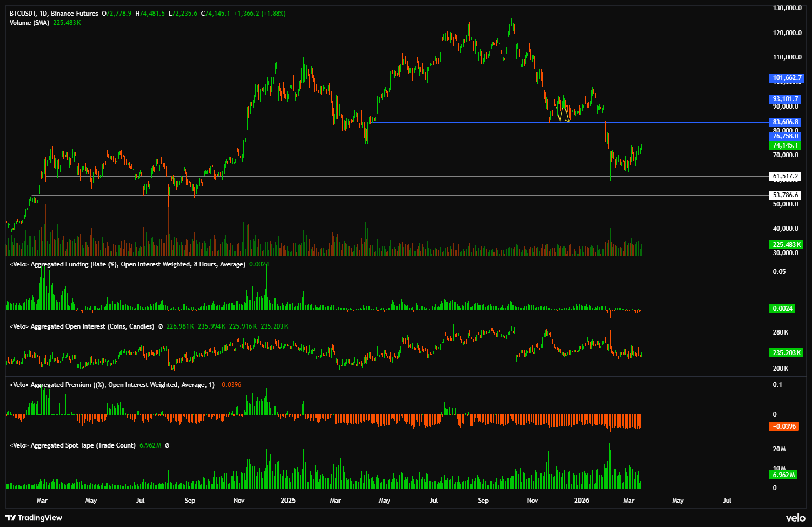Click the 10M spot tape scale tick
Image resolution: width=812 pixels, height=527 pixels.
(779, 469)
